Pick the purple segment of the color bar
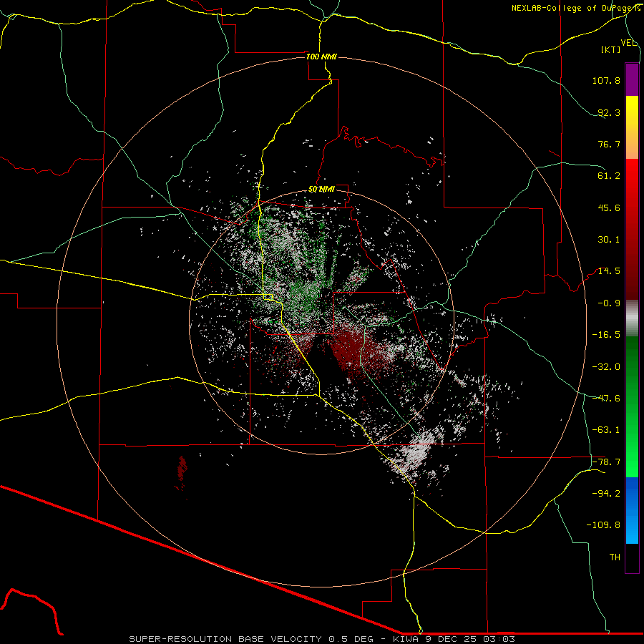 pos(632,79)
